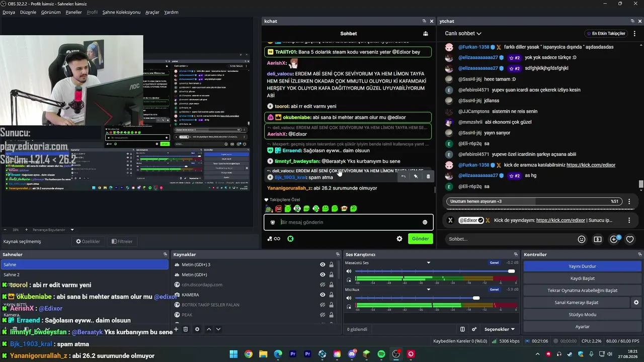The width and height of the screenshot is (644, 362).
Task: Open Super Chat dollar icon in ytchat
Action: 598,239
